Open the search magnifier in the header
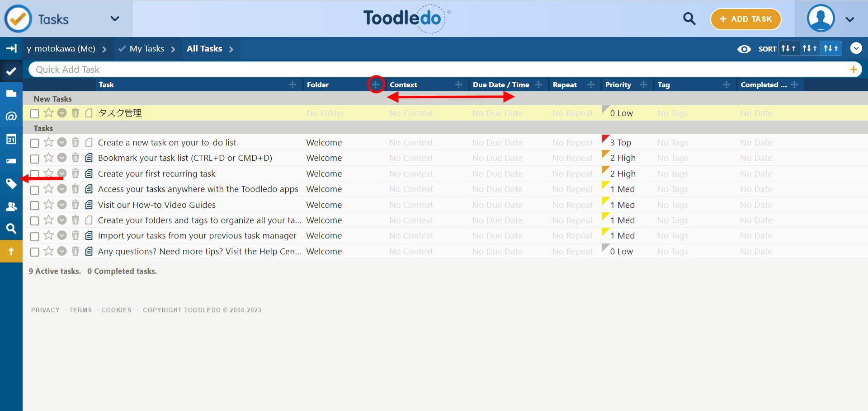868x411 pixels. click(x=689, y=19)
